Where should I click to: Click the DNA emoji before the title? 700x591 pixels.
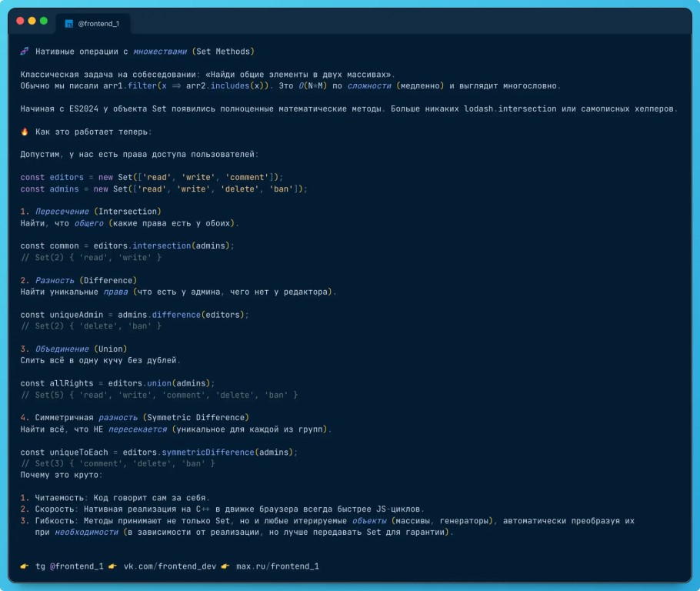pos(25,52)
